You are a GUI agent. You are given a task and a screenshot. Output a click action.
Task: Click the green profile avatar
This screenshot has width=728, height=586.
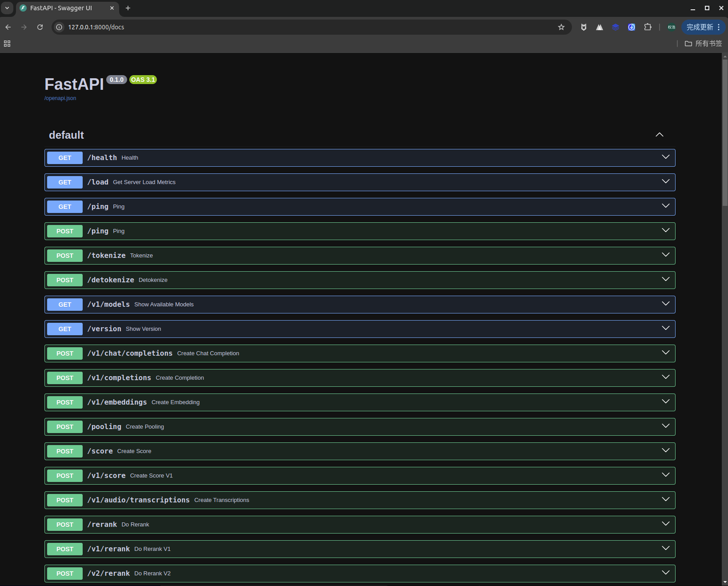coord(672,27)
